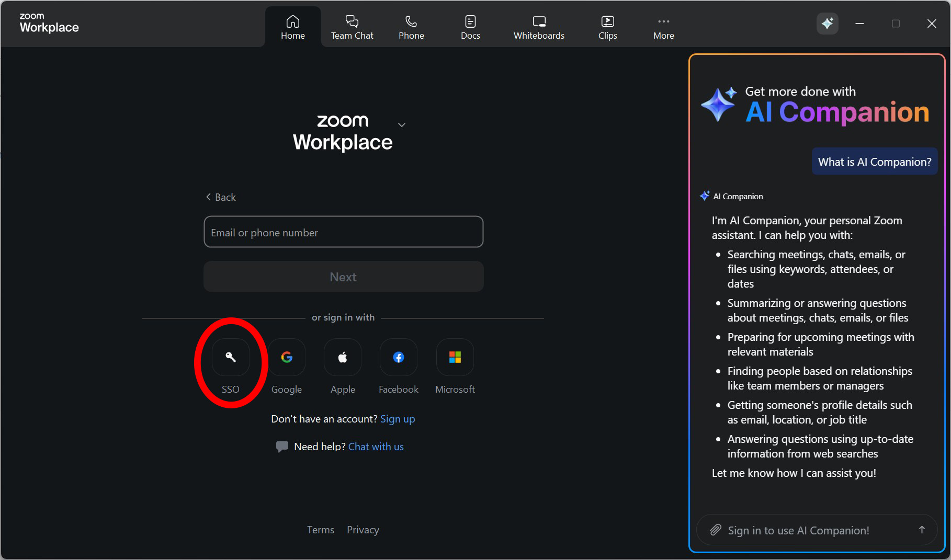951x560 pixels.
Task: Click the paperclip attach icon
Action: (x=715, y=530)
